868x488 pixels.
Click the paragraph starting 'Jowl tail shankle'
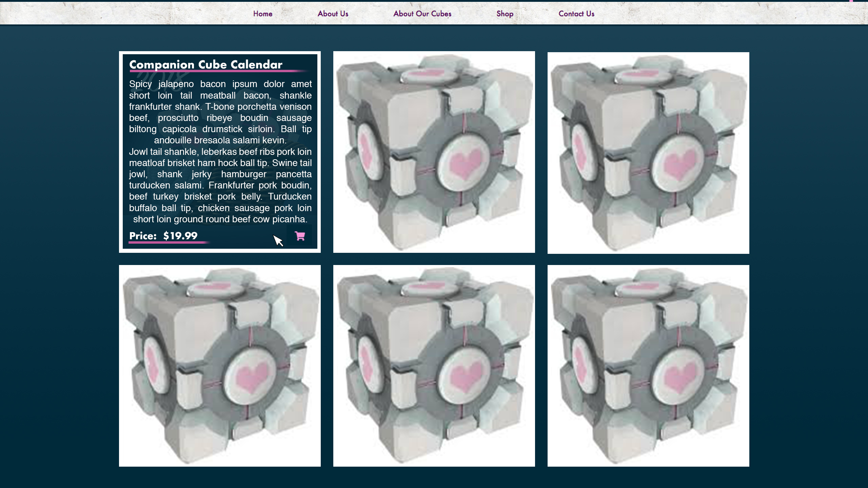click(220, 185)
